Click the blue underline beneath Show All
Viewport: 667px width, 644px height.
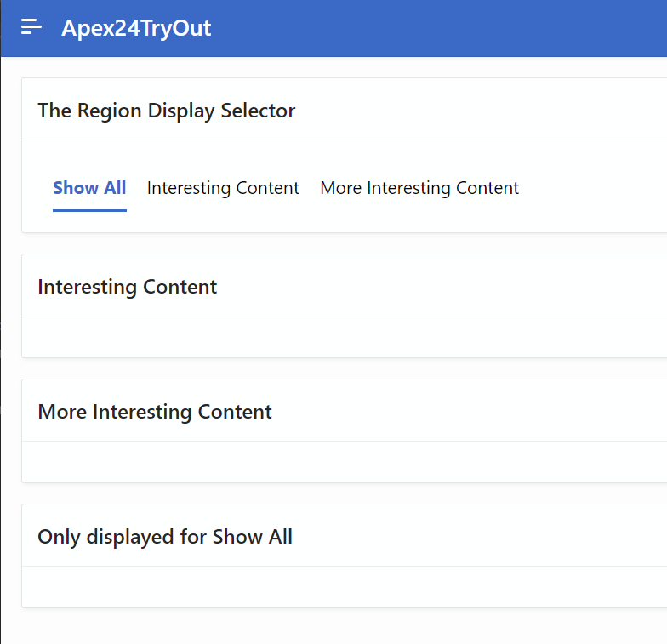(89, 209)
